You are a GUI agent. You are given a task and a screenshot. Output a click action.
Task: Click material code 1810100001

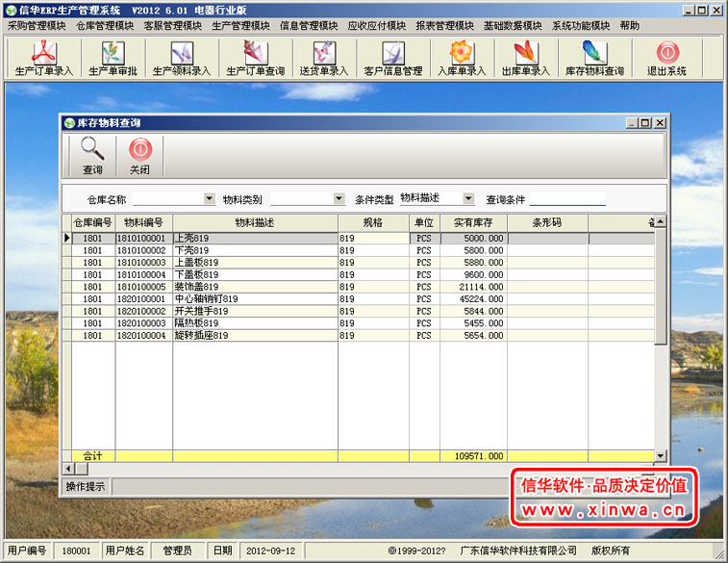click(141, 239)
